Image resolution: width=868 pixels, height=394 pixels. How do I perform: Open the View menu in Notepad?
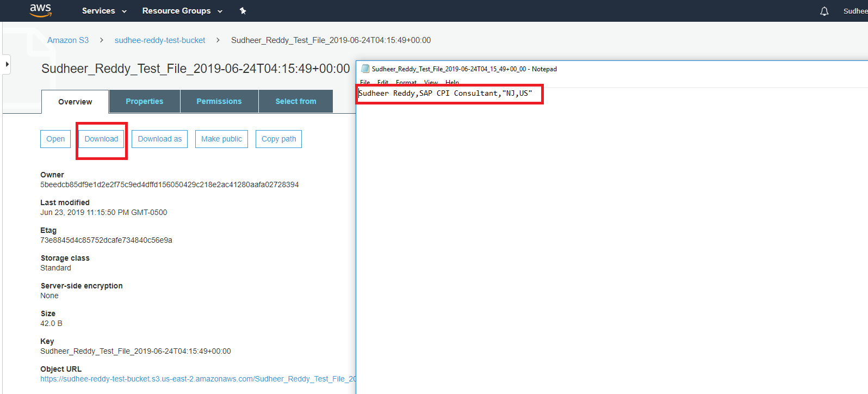pos(431,83)
